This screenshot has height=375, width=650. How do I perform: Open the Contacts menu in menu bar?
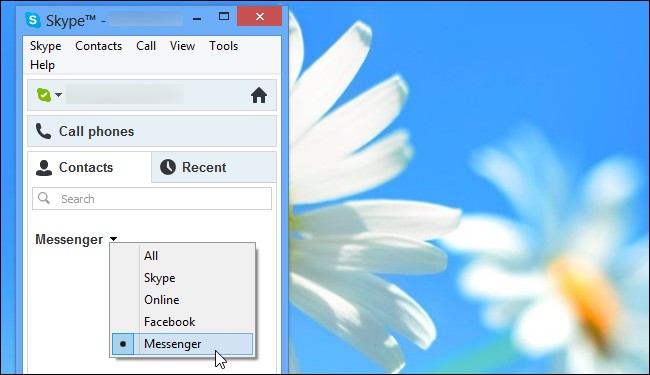pyautogui.click(x=99, y=46)
